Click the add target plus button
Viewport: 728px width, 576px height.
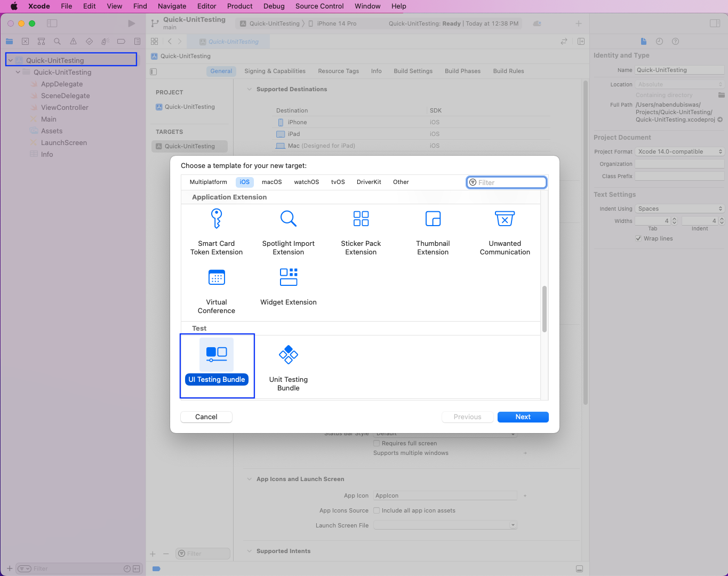pos(153,554)
